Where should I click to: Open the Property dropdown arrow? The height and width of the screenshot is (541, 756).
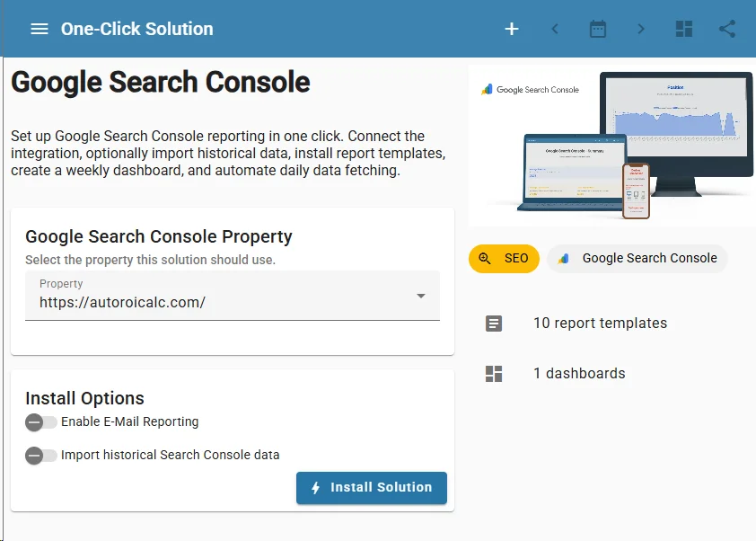point(421,296)
